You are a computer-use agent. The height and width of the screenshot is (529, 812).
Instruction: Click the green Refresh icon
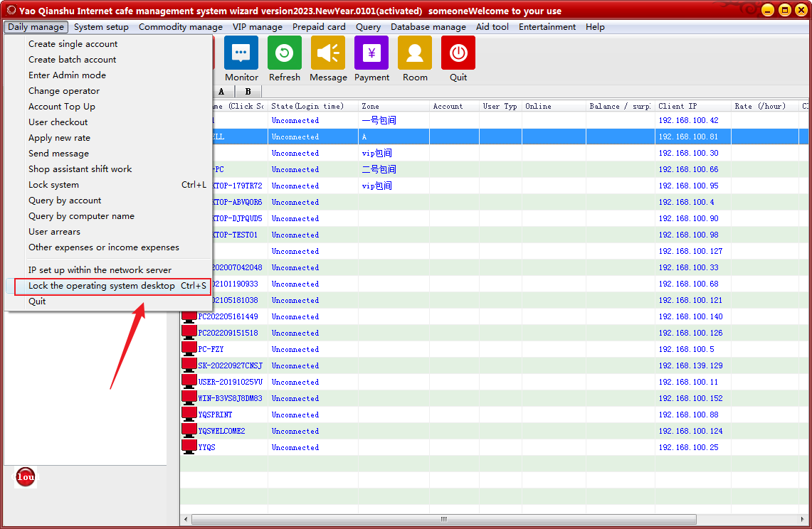(284, 53)
